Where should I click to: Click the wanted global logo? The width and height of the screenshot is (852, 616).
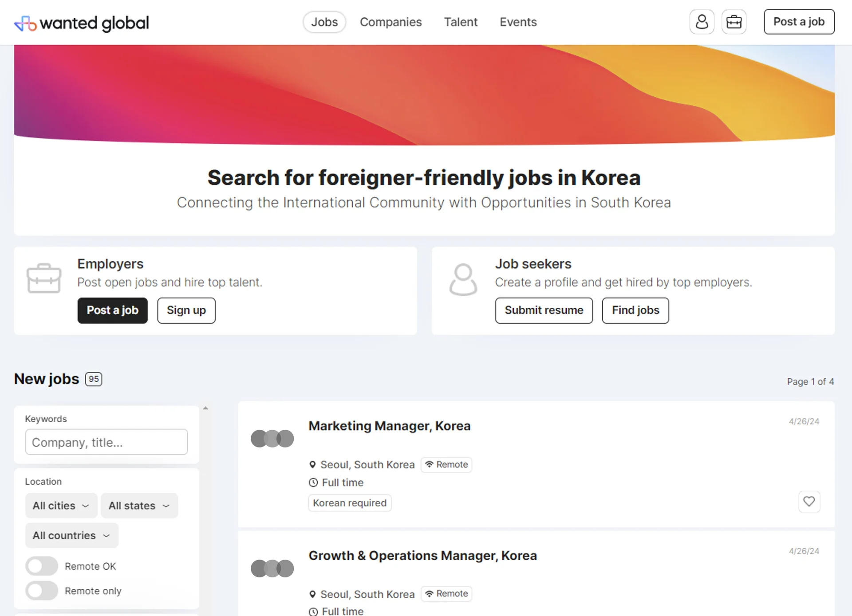pos(82,23)
